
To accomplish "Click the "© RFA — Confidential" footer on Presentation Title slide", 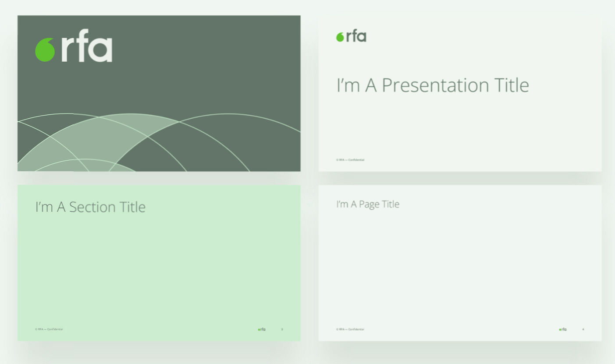I will (x=350, y=160).
